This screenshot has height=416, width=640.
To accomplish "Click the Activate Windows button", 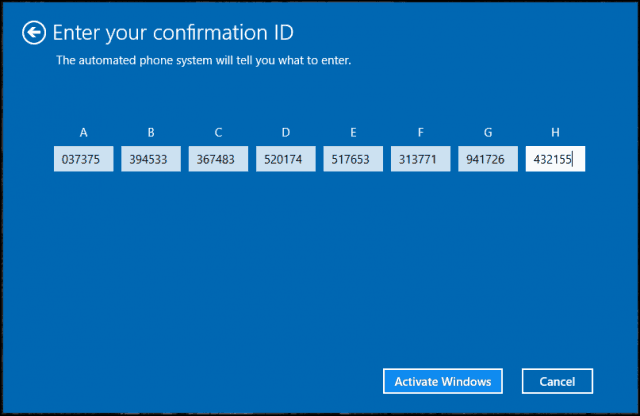I will click(443, 381).
